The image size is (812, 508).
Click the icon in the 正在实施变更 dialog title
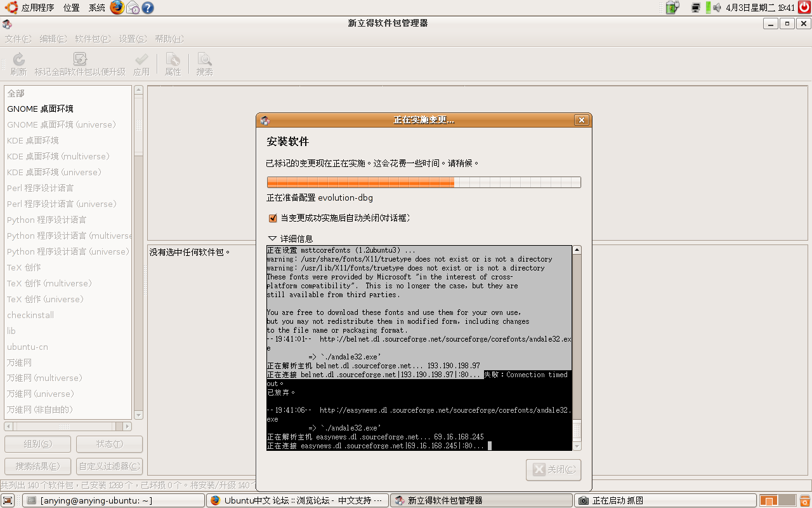(x=265, y=120)
